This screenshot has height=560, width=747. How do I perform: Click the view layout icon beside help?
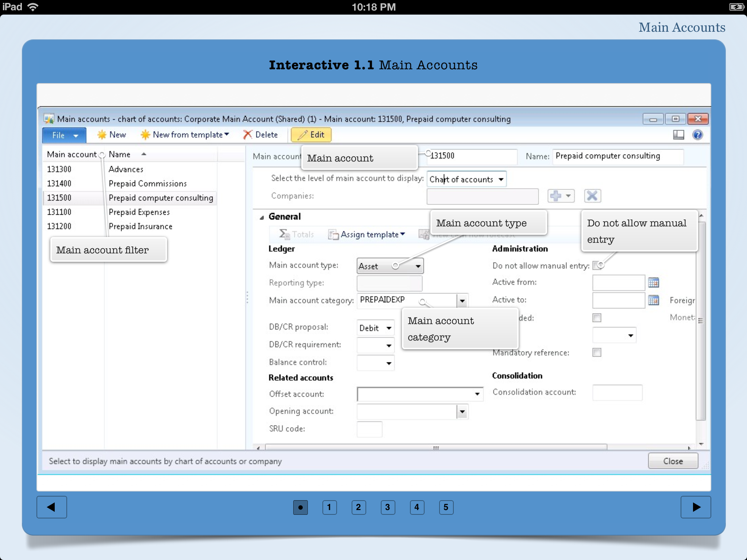678,135
